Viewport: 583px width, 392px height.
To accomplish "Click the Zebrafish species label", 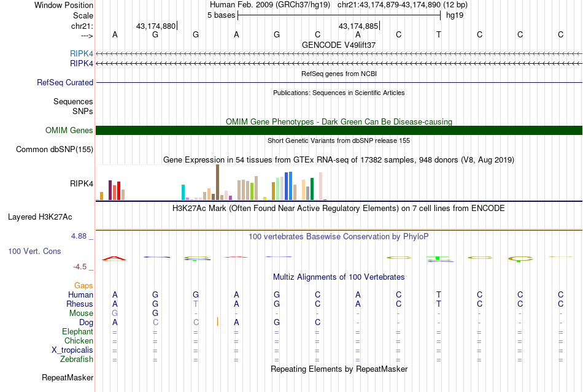I will coord(77,359).
